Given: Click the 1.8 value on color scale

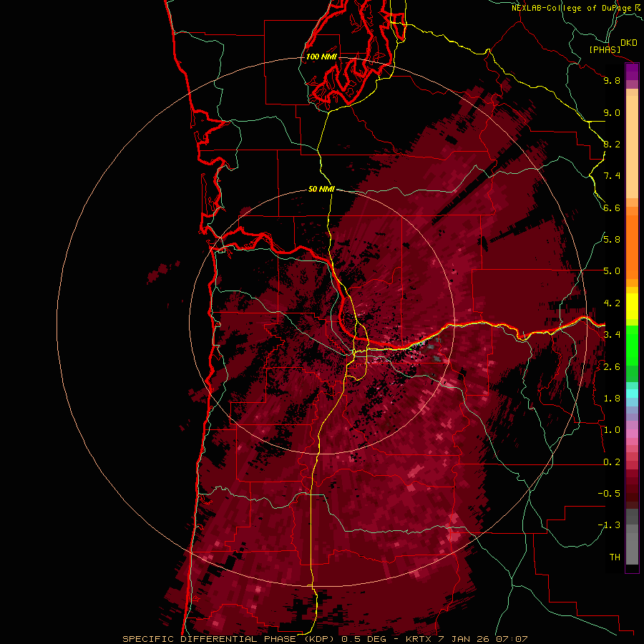Looking at the screenshot, I should click(x=612, y=399).
